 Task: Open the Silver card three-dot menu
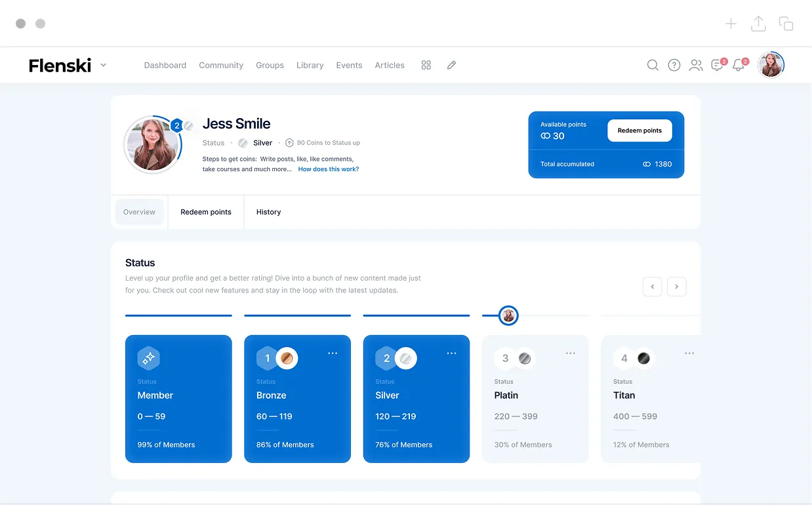coord(451,353)
